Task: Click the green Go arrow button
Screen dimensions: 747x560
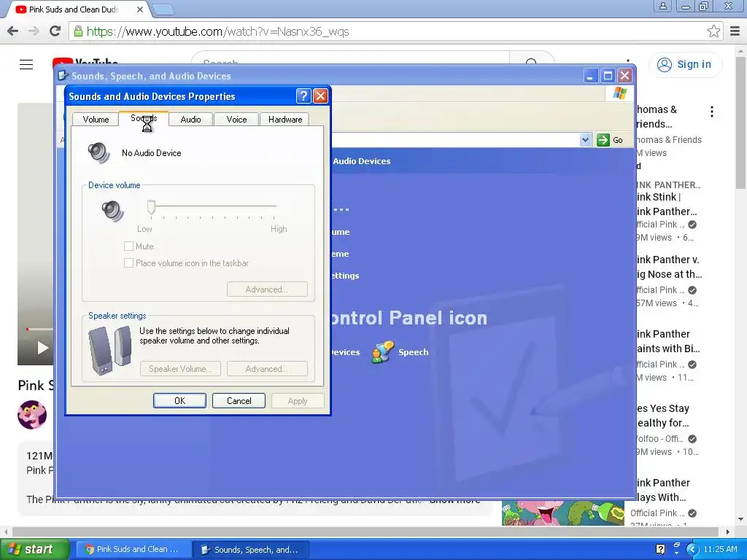Action: [x=603, y=140]
